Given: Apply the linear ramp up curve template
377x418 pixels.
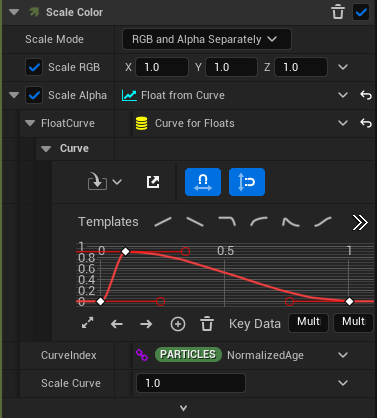Looking at the screenshot, I should [x=163, y=222].
